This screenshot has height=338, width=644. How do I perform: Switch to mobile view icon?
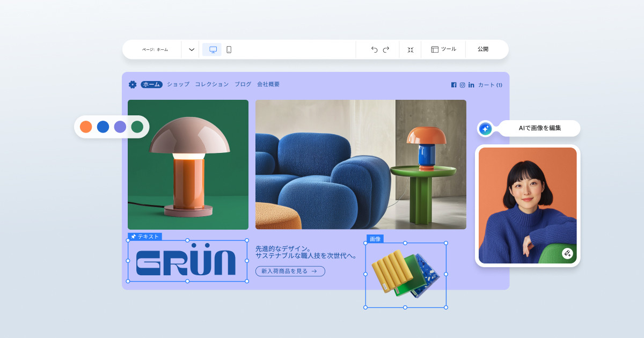pyautogui.click(x=229, y=49)
